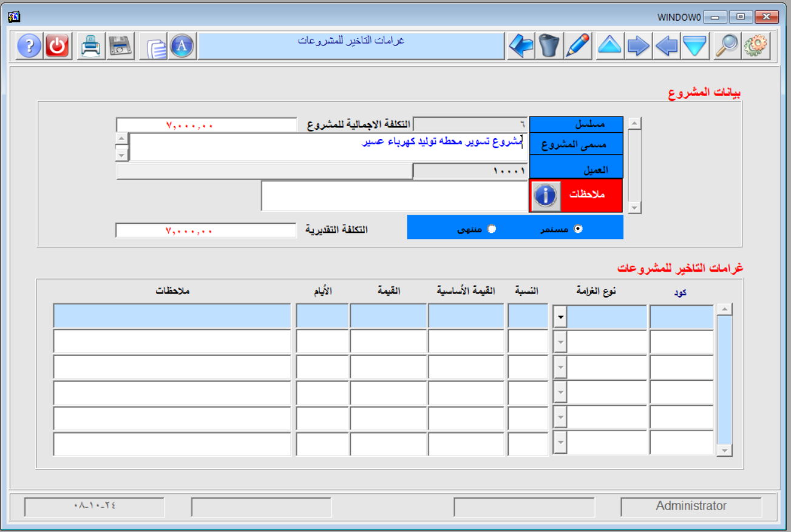Select the منتهى radio button
791x532 pixels.
492,229
